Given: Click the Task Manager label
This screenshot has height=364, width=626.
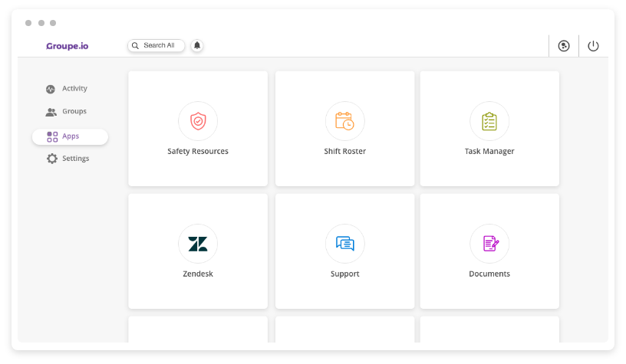Looking at the screenshot, I should [489, 151].
